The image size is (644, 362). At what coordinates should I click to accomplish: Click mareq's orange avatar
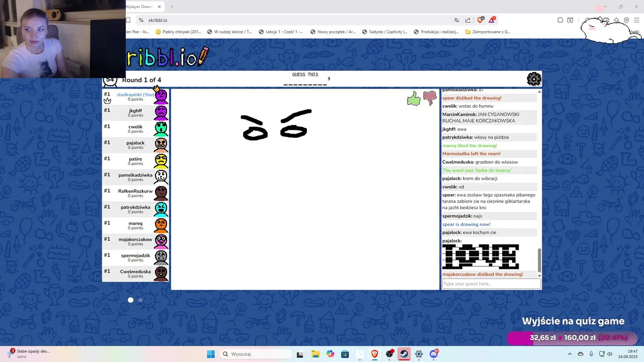[x=161, y=225]
